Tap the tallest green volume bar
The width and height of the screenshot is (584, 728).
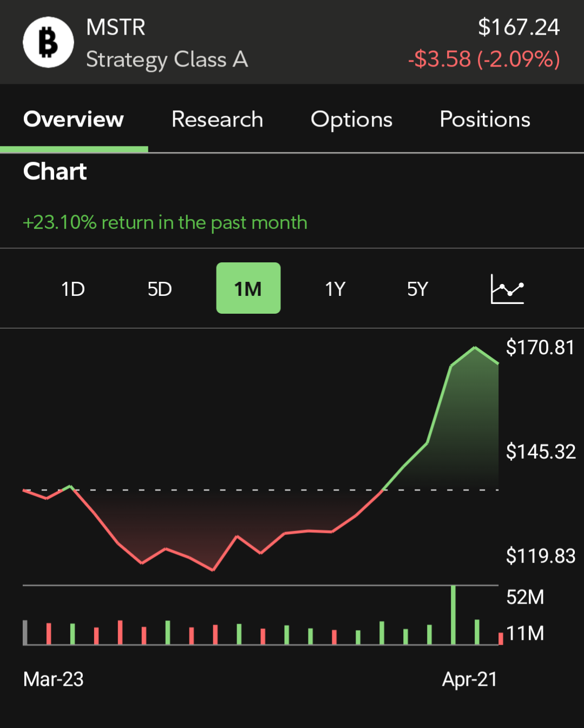[x=454, y=615]
